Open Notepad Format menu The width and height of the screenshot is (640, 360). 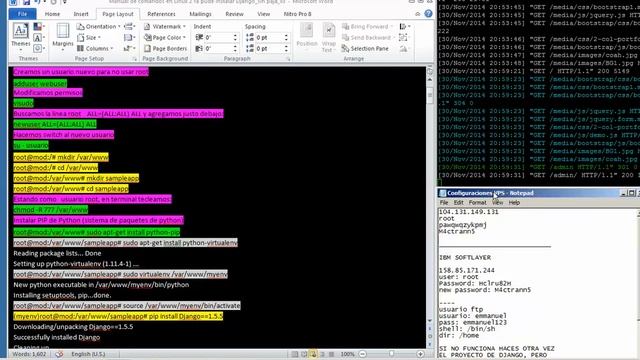tap(477, 202)
